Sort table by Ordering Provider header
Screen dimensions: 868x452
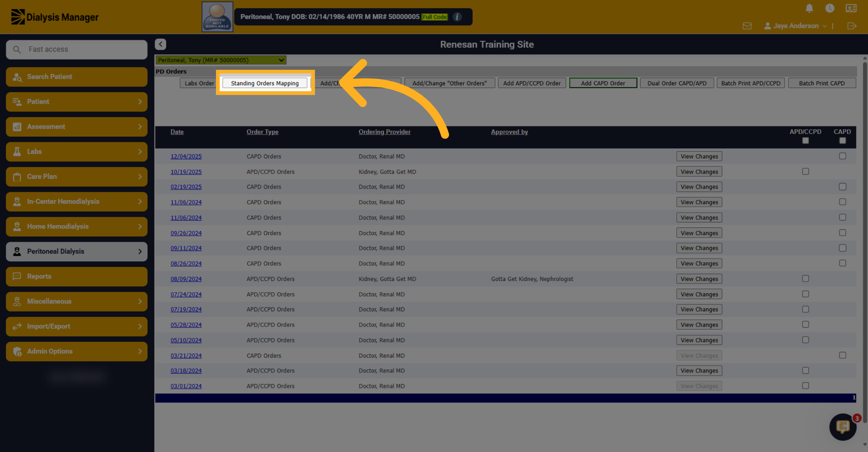point(384,132)
